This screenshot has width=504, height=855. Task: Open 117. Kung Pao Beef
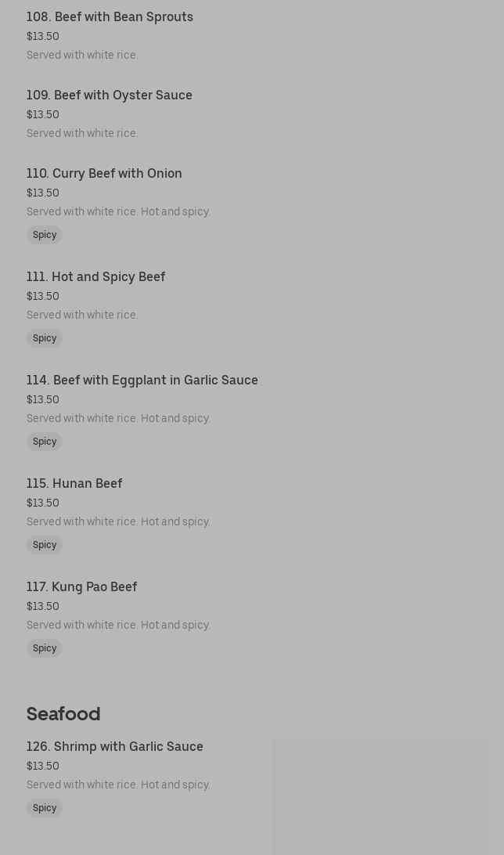[x=81, y=586]
